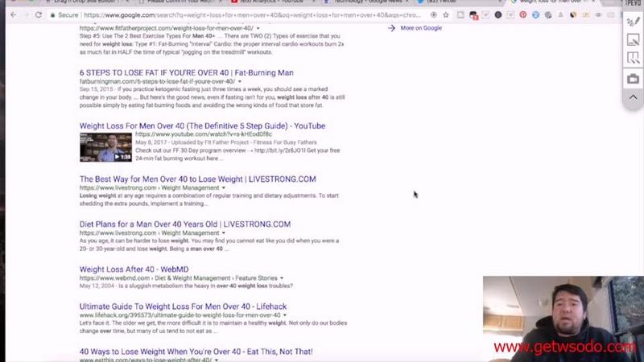Expand dropdown arrow beside webmd.com Feature Stories
The image size is (644, 362).
pos(282,278)
